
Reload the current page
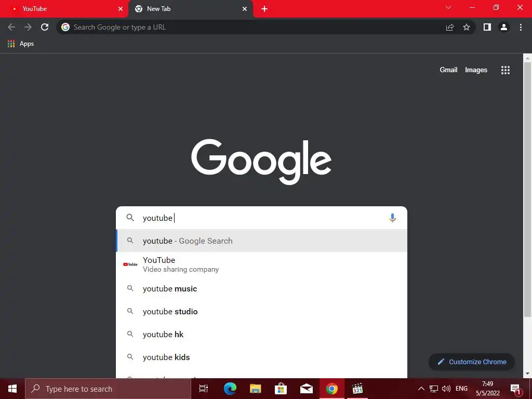(x=45, y=27)
